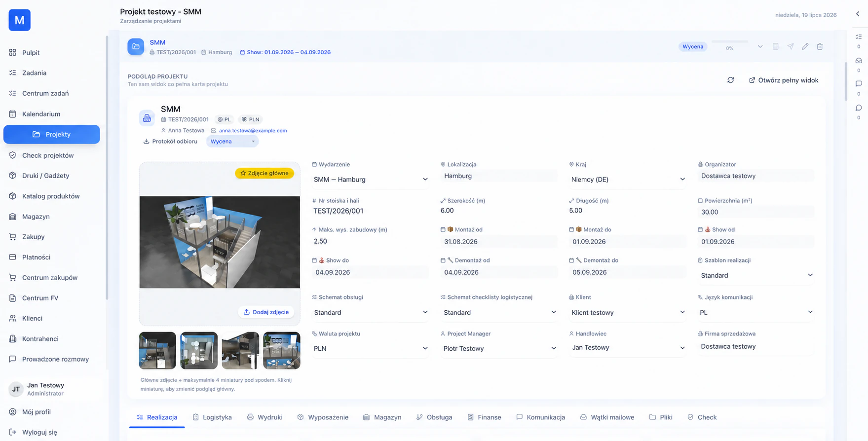Select the fourth stand photo thumbnail
The image size is (868, 441).
click(282, 350)
